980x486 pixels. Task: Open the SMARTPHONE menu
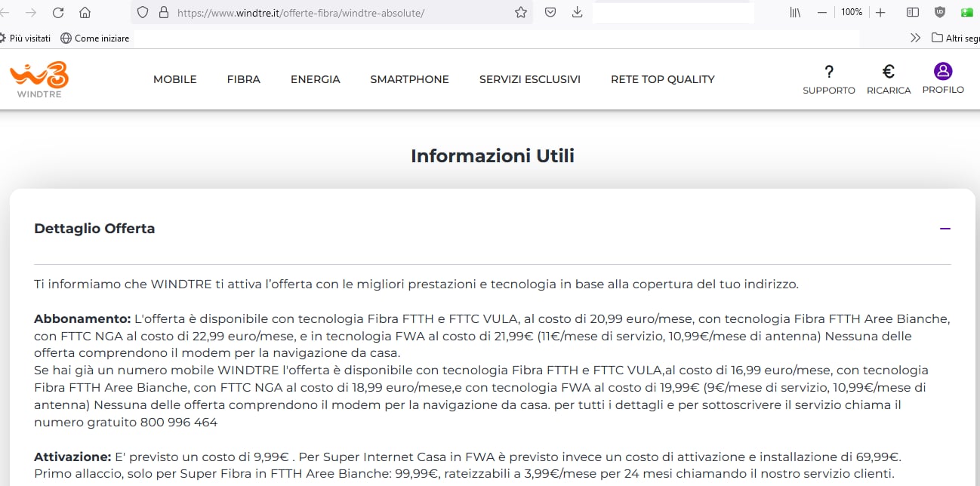coord(409,79)
